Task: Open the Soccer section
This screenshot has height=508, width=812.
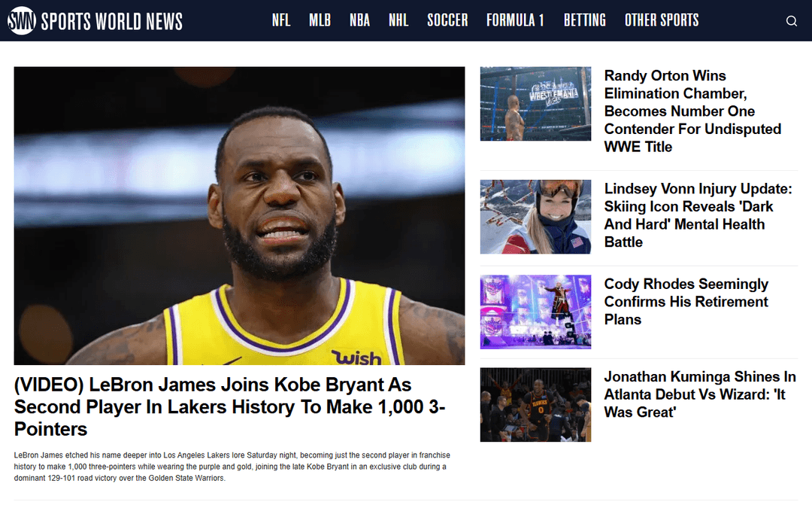Action: 447,20
